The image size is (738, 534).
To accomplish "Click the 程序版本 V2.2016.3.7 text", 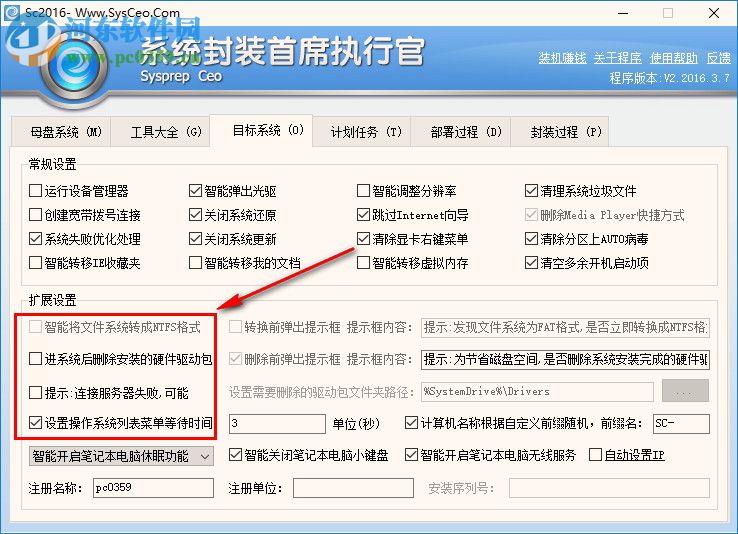I will tap(670, 78).
